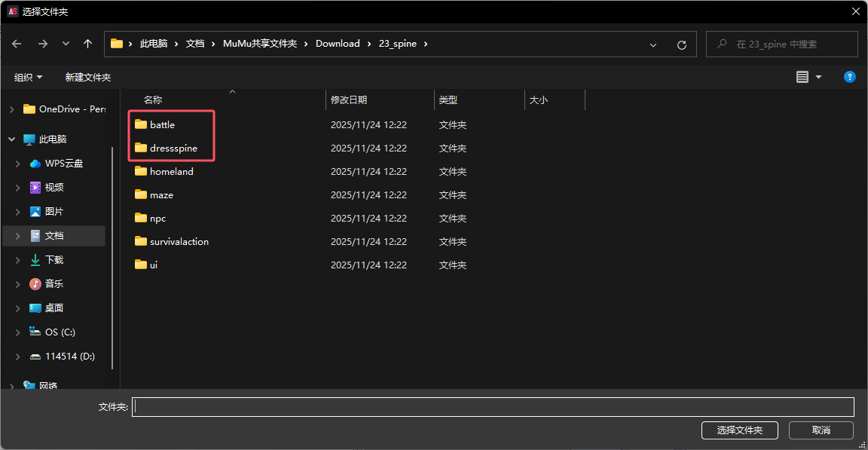The image size is (868, 450).
Task: Expand the 桌面 tree node
Action: 18,308
